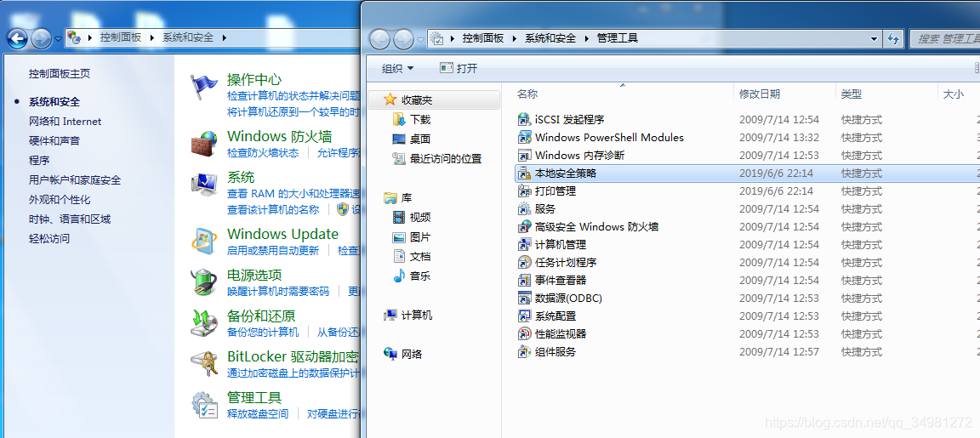Select the 事件查看器 shortcut icon
This screenshot has height=438, width=980.
pos(525,280)
